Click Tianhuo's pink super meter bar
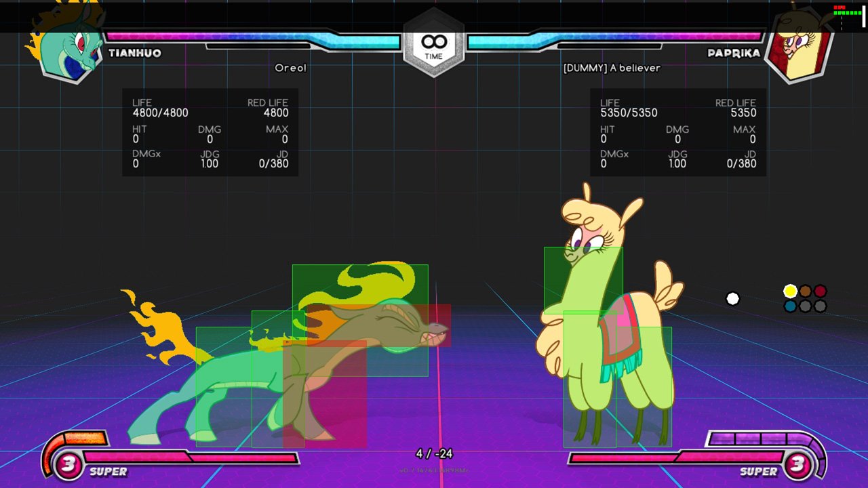The height and width of the screenshot is (488, 868). coord(191,458)
